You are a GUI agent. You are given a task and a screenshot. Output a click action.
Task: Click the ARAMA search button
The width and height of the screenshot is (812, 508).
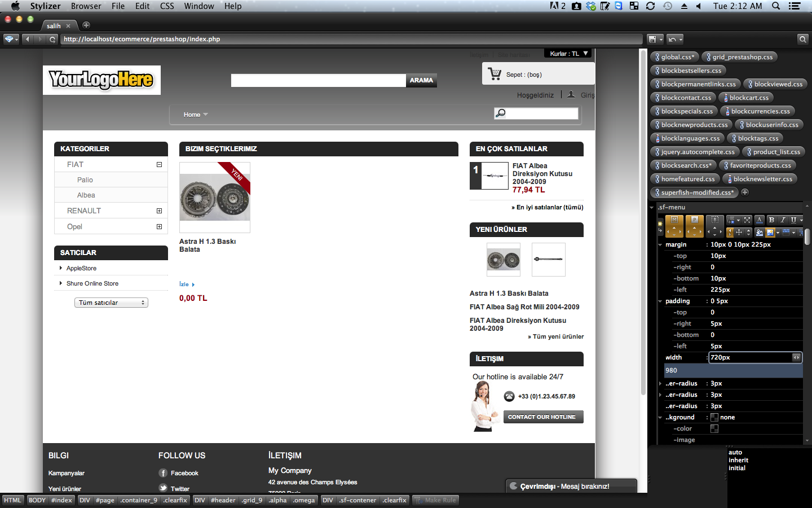[421, 80]
